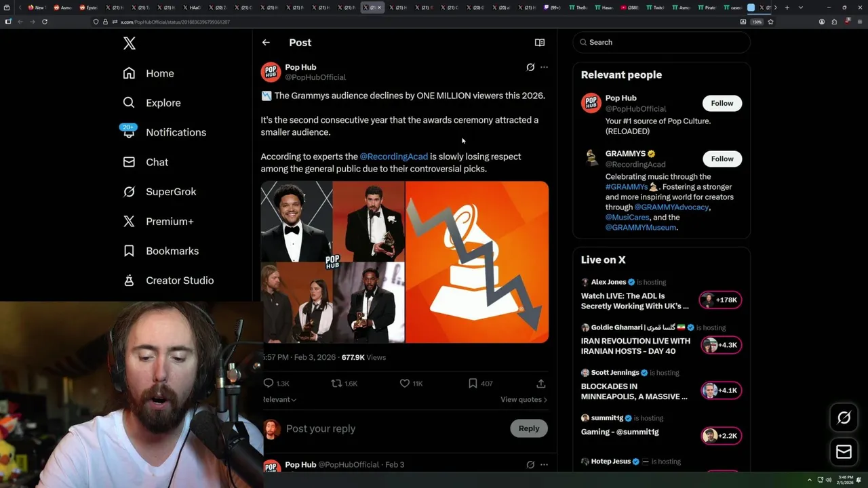Share the post with the share icon
The width and height of the screenshot is (868, 488).
pyautogui.click(x=540, y=383)
